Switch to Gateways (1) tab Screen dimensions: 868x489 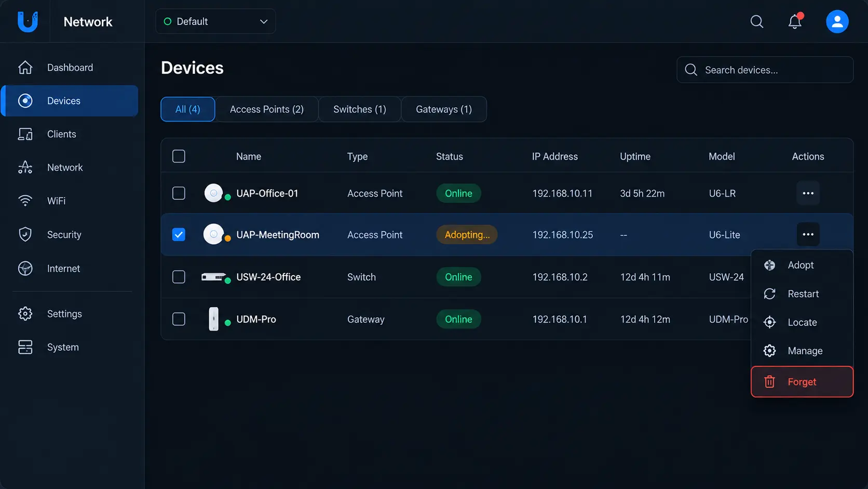click(444, 109)
